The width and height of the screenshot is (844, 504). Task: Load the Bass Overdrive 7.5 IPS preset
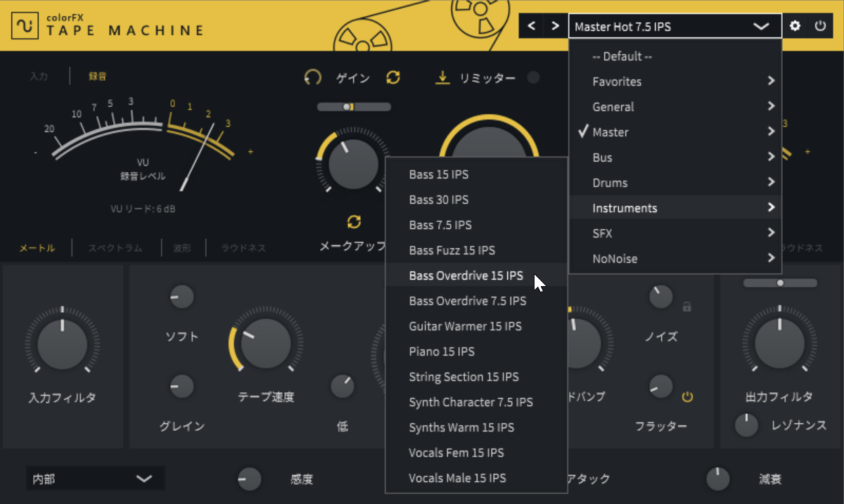click(476, 301)
